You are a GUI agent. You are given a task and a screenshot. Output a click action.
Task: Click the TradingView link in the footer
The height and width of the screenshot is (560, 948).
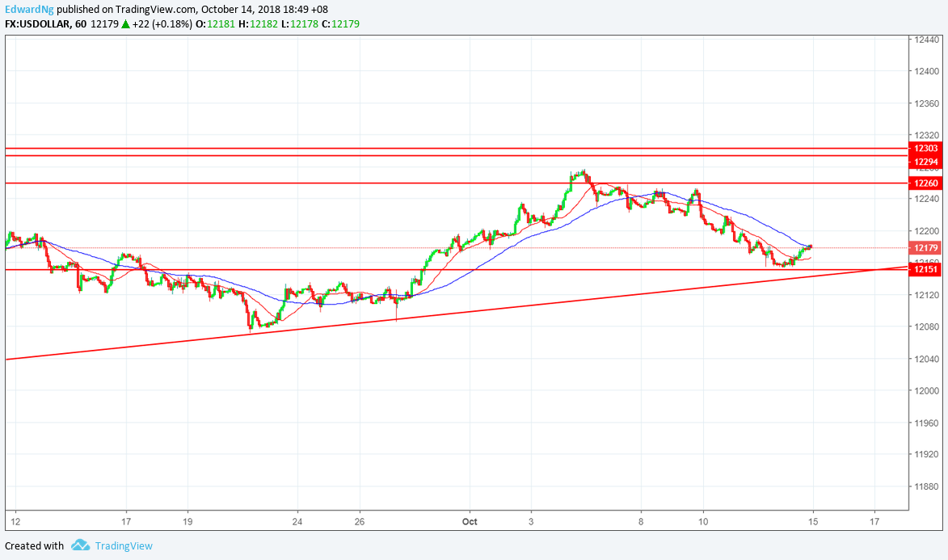[124, 546]
